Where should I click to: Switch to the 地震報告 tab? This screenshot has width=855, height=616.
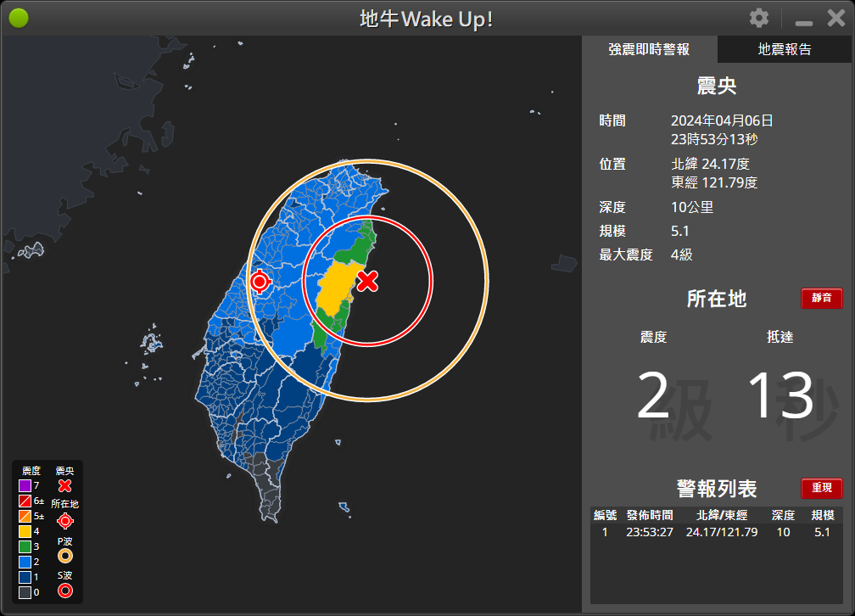point(785,49)
